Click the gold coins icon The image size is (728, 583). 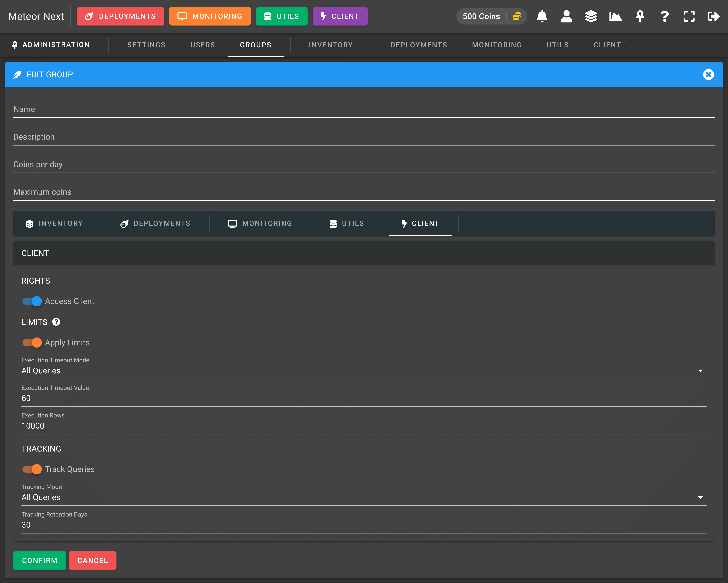(517, 16)
